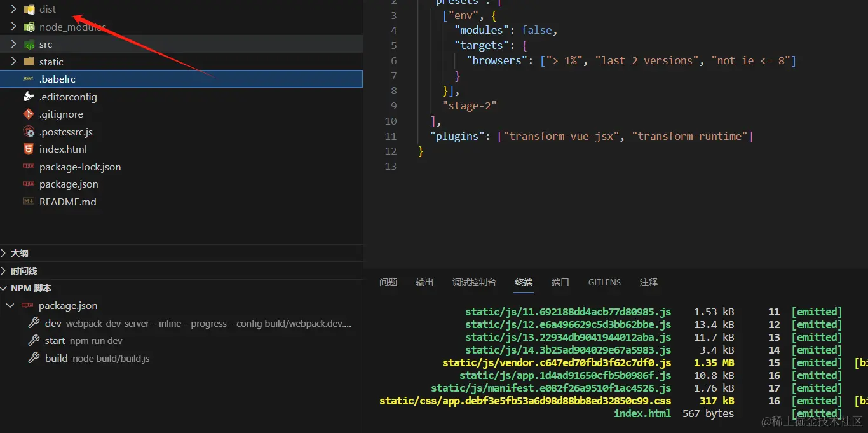Switch to the 注释 comments tab

649,282
